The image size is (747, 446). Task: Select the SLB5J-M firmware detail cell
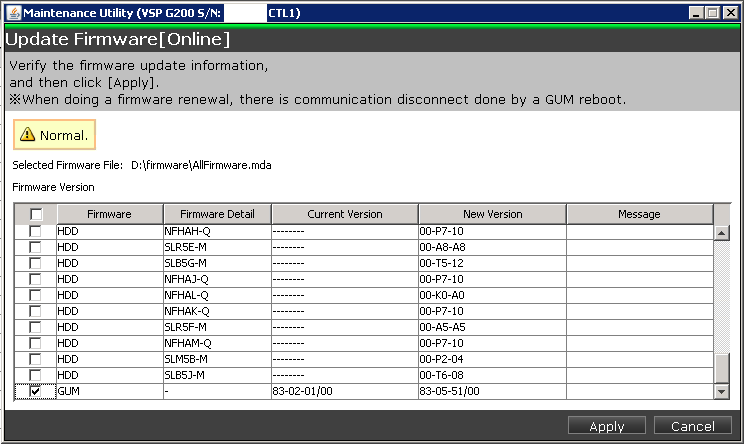217,375
